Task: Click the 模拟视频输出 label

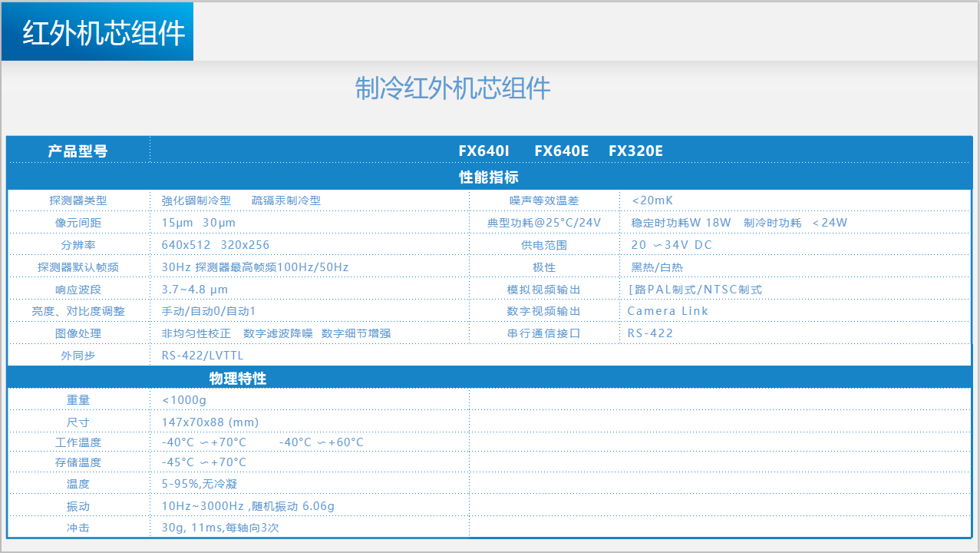Action: (544, 290)
